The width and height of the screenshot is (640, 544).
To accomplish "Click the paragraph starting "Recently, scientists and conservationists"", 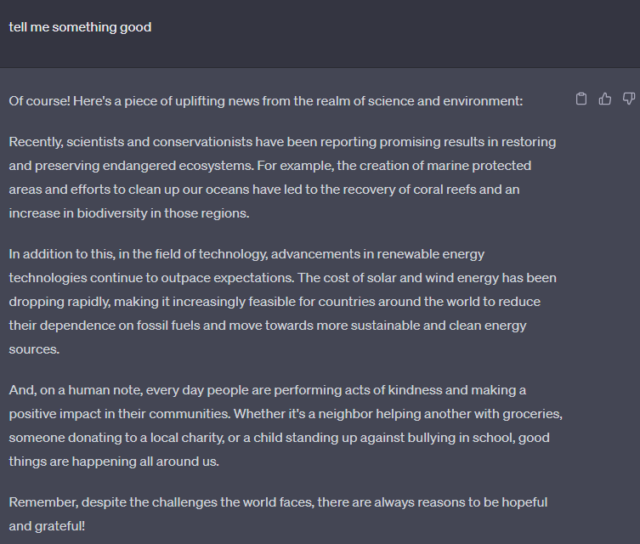I will (x=282, y=141).
